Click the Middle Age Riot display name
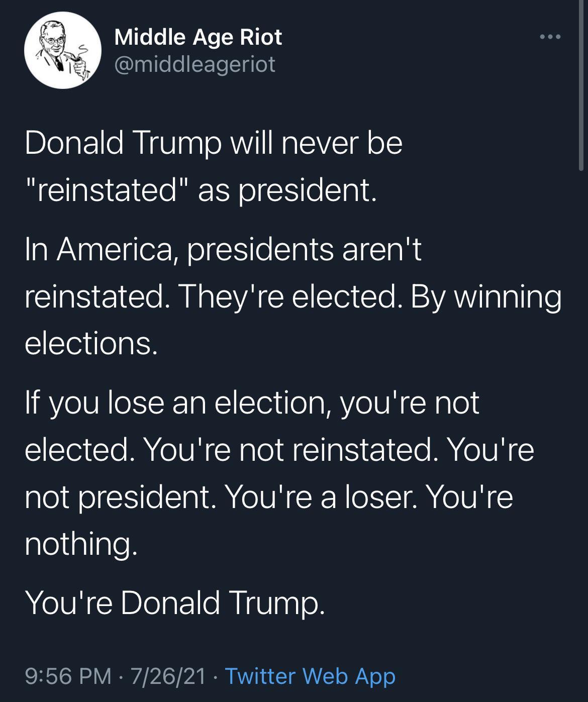588x702 pixels. 198,37
